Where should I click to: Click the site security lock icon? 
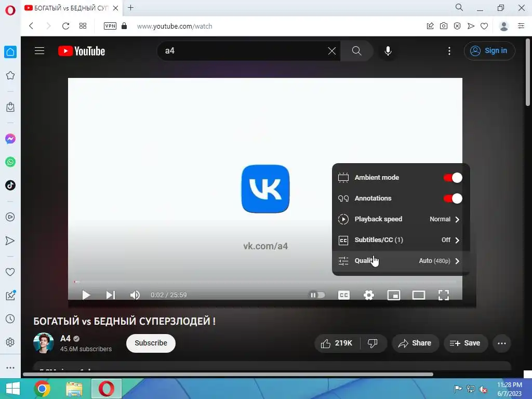coord(124,26)
